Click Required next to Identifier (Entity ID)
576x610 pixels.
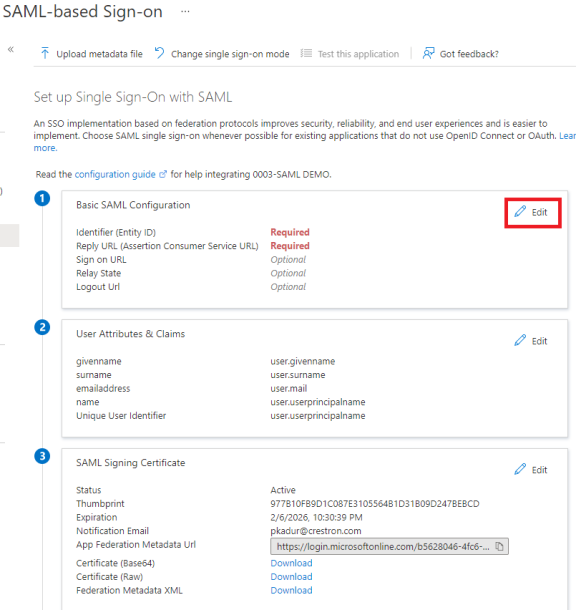point(290,232)
